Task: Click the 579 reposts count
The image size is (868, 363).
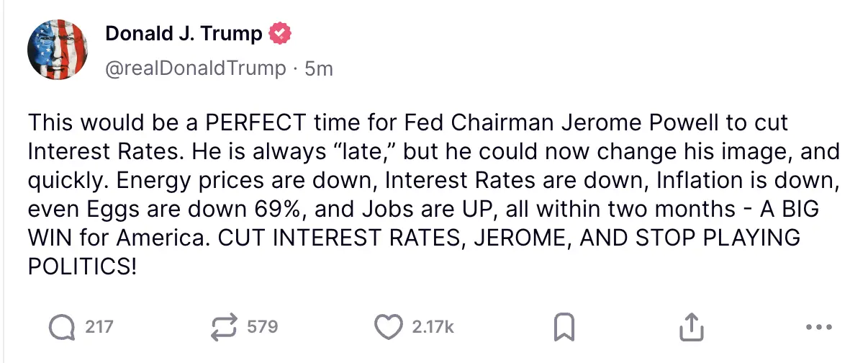Action: pyautogui.click(x=262, y=327)
